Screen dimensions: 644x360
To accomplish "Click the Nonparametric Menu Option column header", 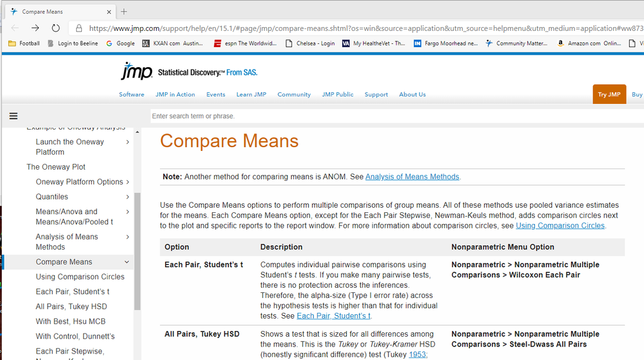I will pyautogui.click(x=503, y=247).
